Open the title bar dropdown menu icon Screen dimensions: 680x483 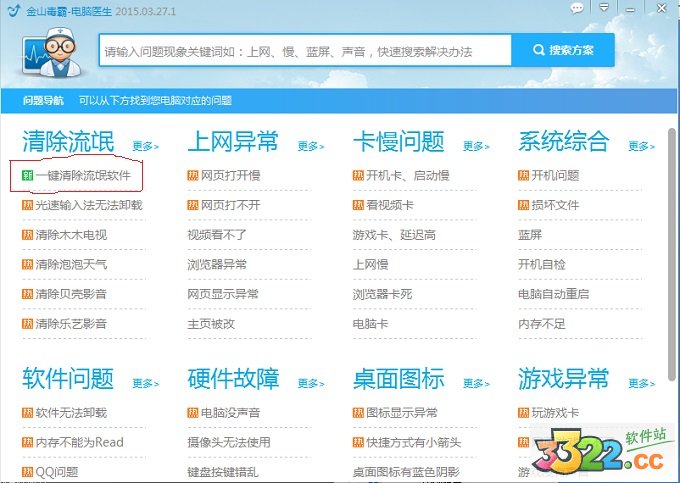(604, 7)
